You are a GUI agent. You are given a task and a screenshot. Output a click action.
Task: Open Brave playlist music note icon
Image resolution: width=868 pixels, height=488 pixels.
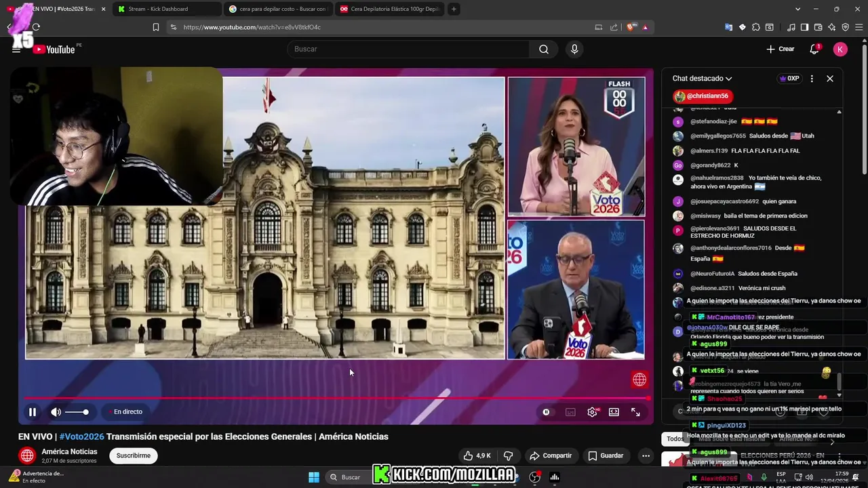point(791,27)
